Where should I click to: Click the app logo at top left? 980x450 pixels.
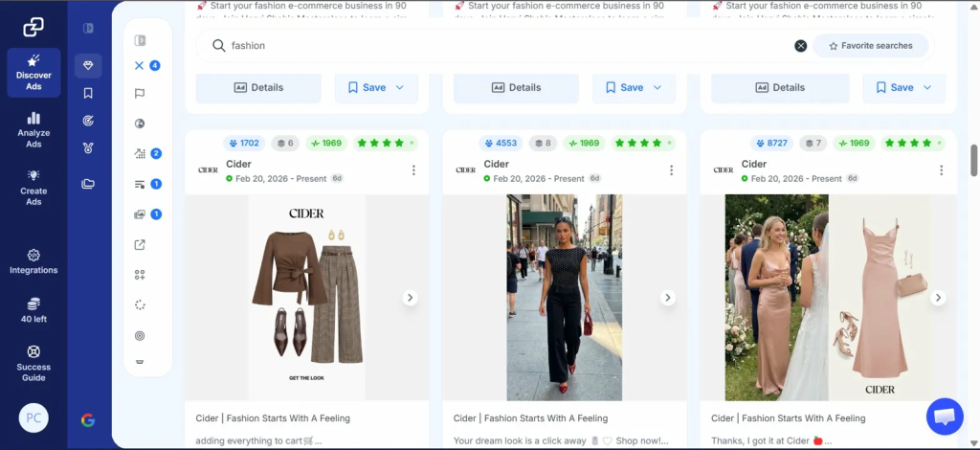[33, 28]
